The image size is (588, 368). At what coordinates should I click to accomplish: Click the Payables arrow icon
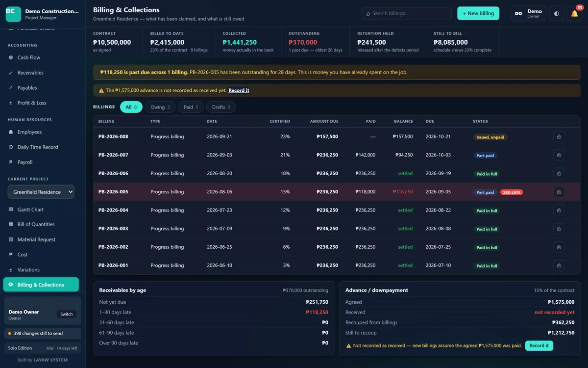point(11,88)
